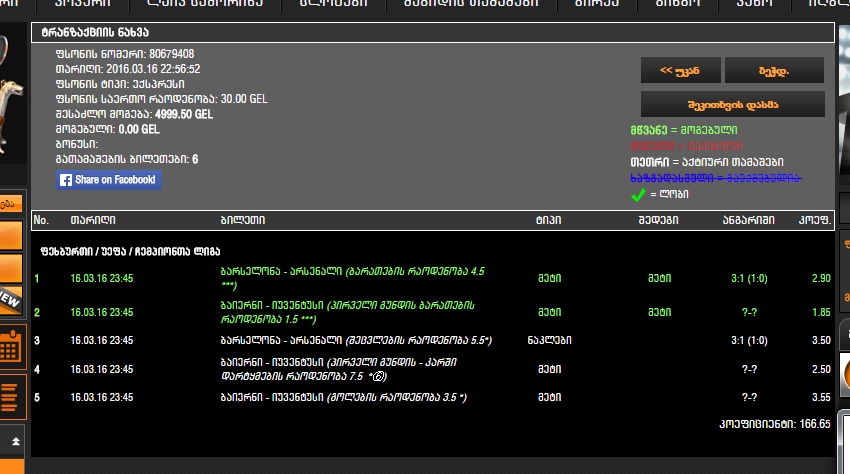850x474 pixels.
Task: Click the 'No.' column header
Action: pos(41,220)
